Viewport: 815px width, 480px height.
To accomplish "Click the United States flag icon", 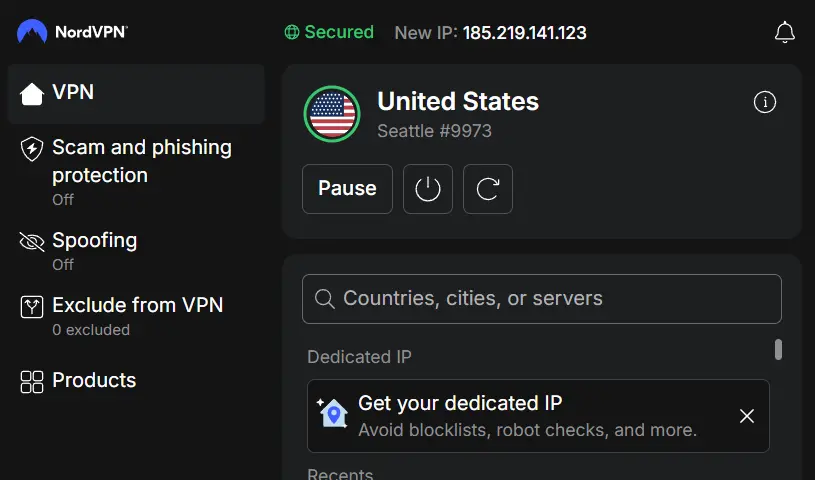I will coord(332,114).
